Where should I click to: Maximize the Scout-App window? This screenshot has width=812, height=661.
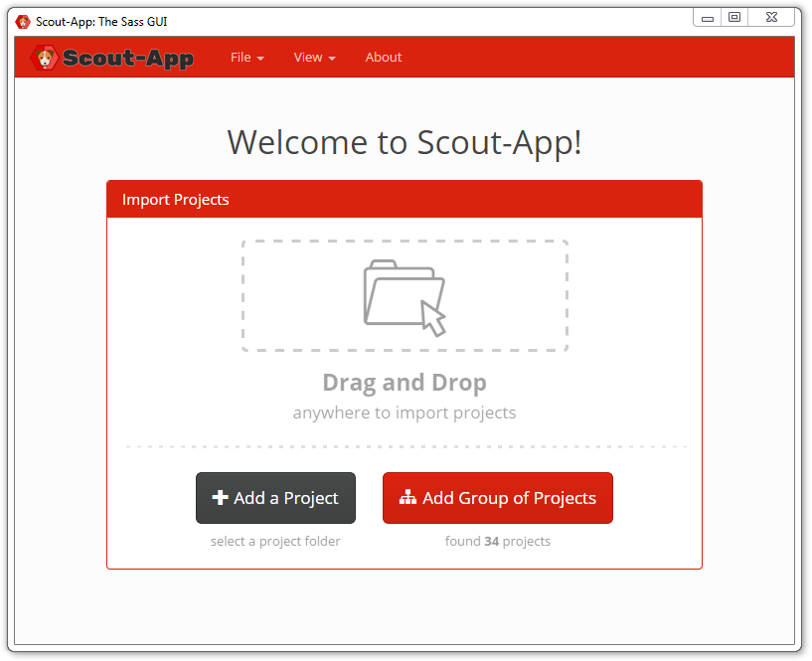coord(734,17)
